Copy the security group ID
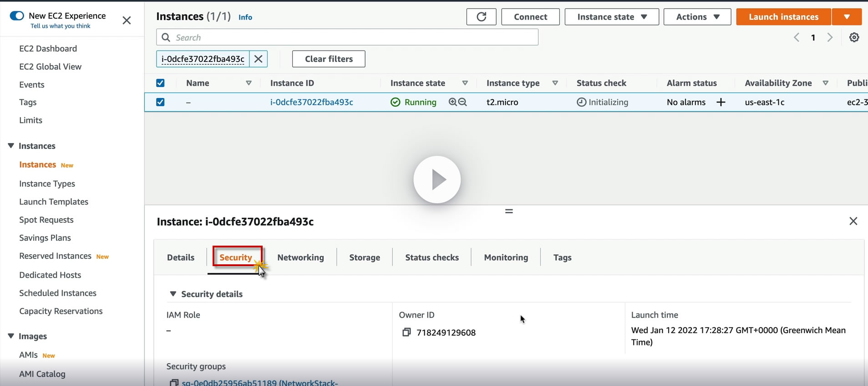 click(174, 383)
